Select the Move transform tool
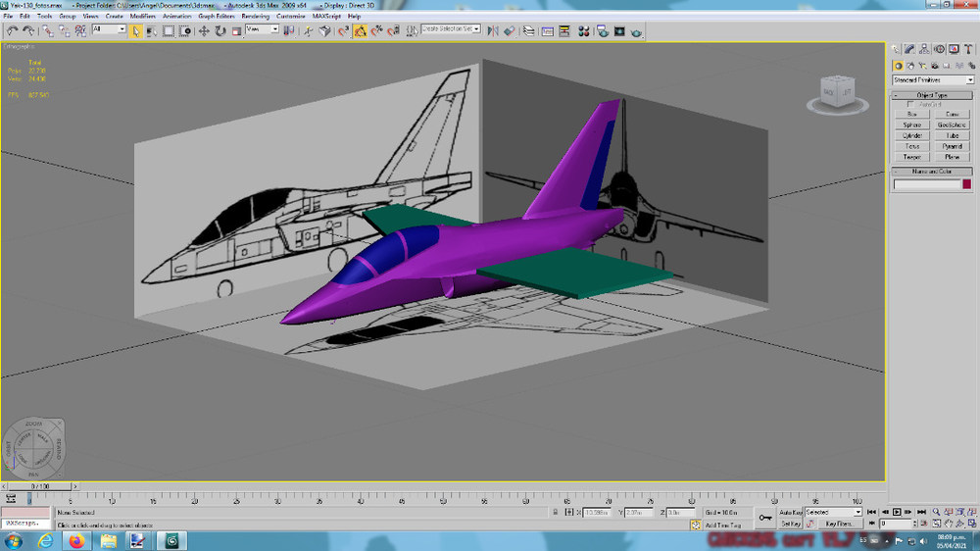This screenshot has height=551, width=980. (x=204, y=30)
